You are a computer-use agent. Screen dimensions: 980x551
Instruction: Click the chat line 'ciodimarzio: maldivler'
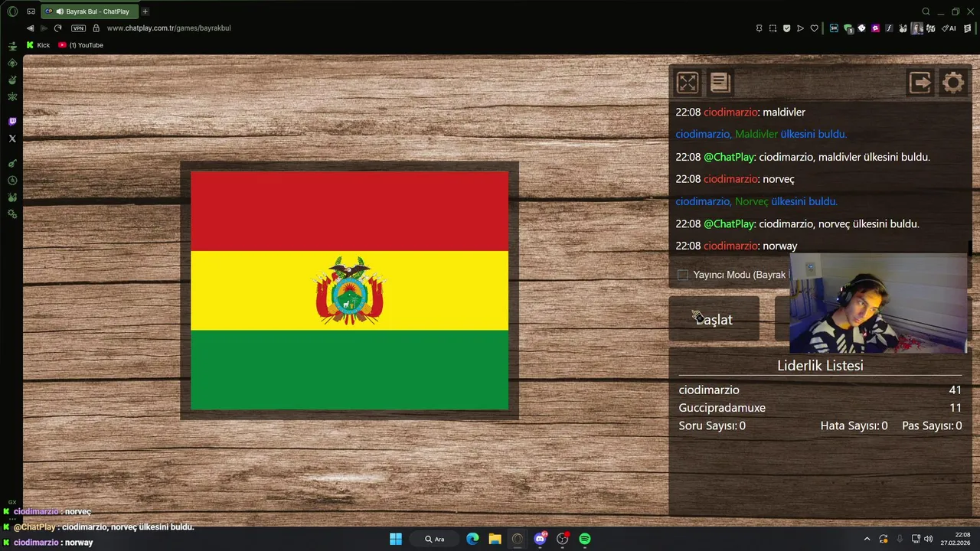pyautogui.click(x=740, y=112)
